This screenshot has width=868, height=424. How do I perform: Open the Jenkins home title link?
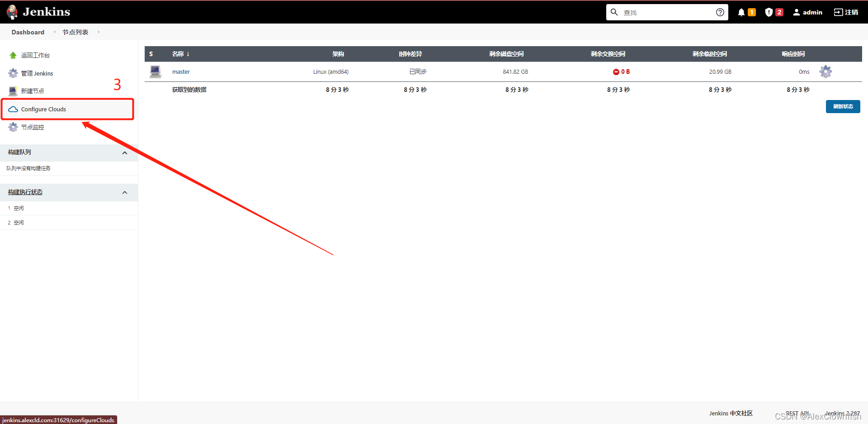[47, 12]
